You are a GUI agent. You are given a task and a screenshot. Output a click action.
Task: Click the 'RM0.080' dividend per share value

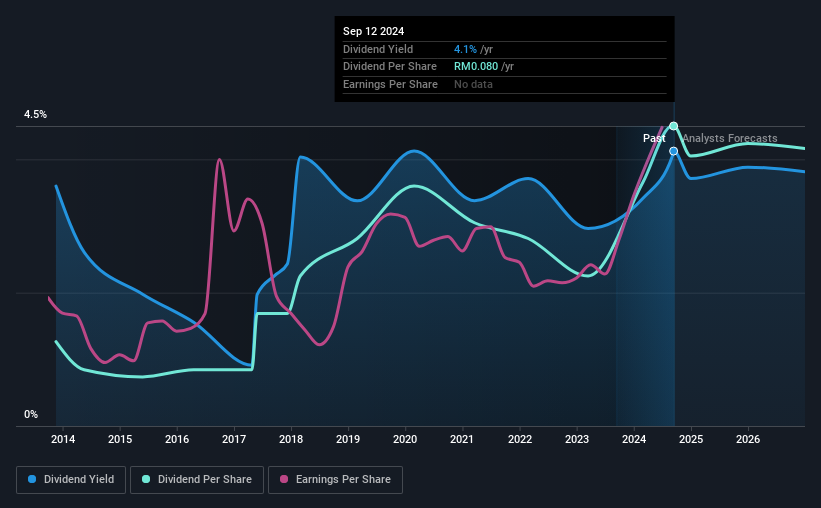tap(475, 67)
